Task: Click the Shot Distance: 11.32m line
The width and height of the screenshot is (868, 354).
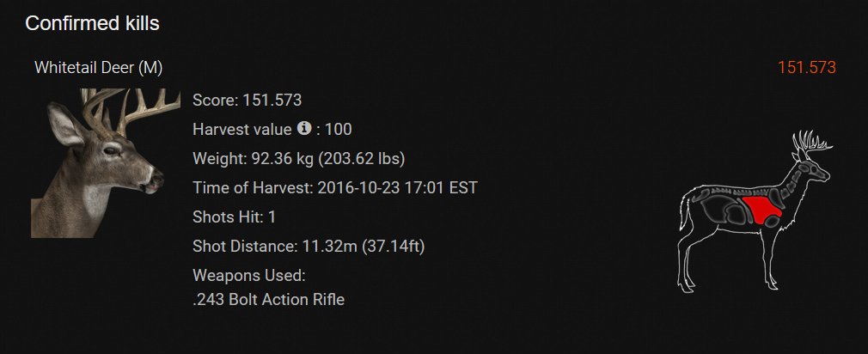Action: 309,247
